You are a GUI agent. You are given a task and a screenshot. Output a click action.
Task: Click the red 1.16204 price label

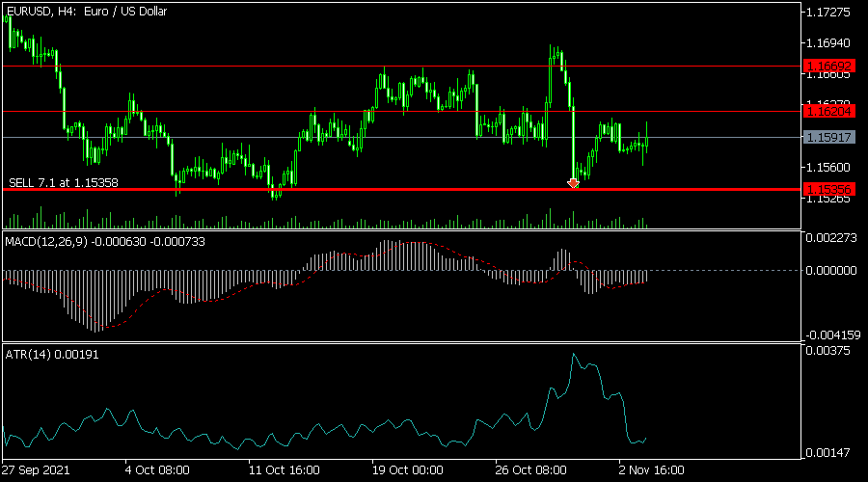(x=828, y=112)
